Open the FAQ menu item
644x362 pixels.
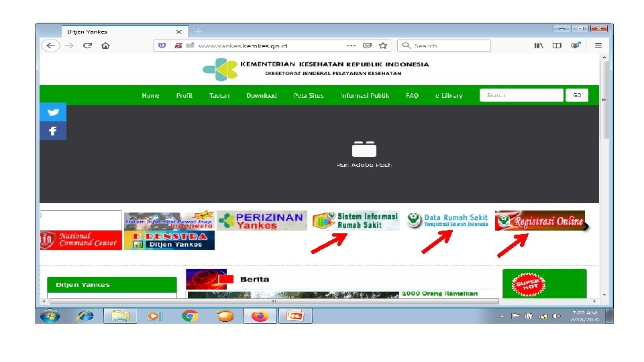pos(412,95)
